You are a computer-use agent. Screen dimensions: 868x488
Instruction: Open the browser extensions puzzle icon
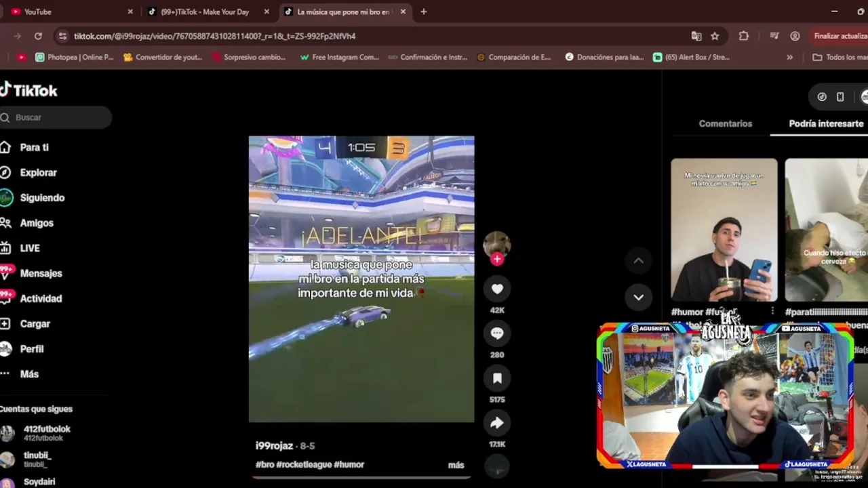click(x=744, y=36)
